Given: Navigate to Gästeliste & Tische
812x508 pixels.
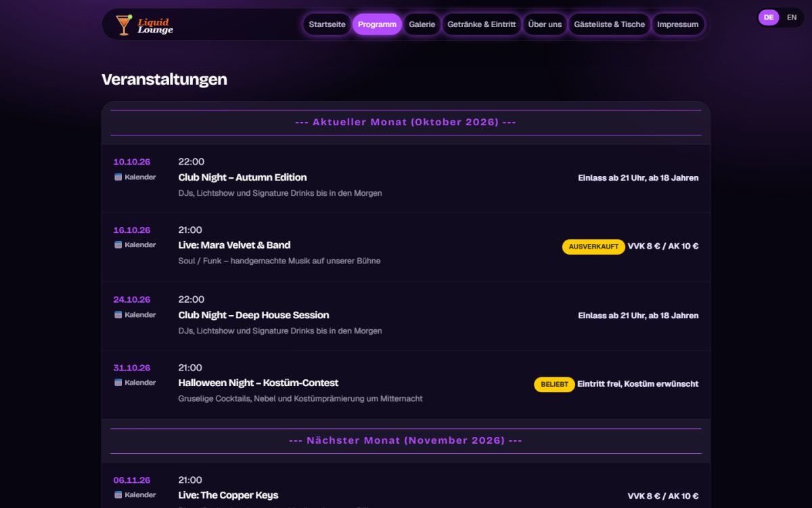Looking at the screenshot, I should click(x=610, y=24).
